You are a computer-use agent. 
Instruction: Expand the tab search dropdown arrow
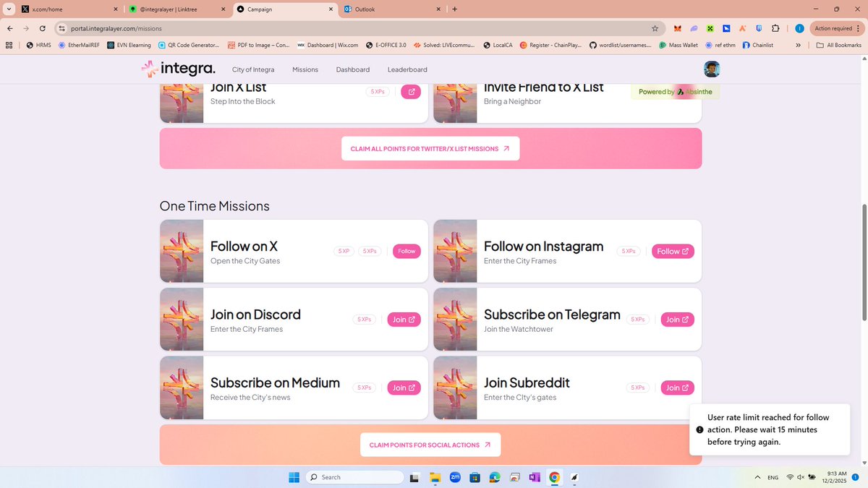(x=8, y=9)
